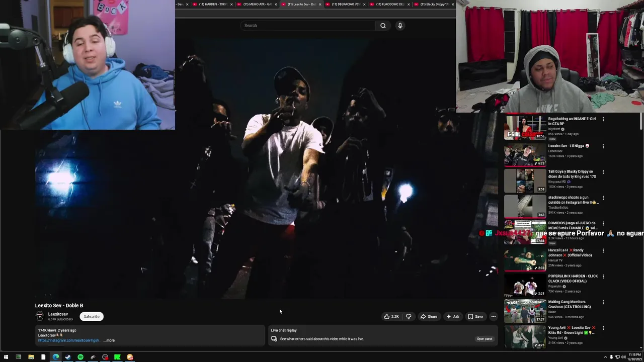This screenshot has width=644, height=362.
Task: Click the network icon in system tray
Action: tap(617, 357)
